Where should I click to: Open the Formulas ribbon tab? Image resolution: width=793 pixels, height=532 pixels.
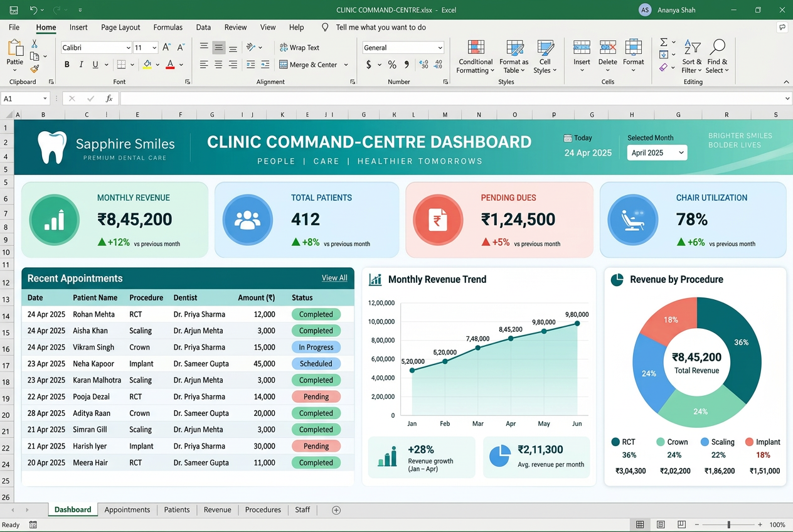168,28
